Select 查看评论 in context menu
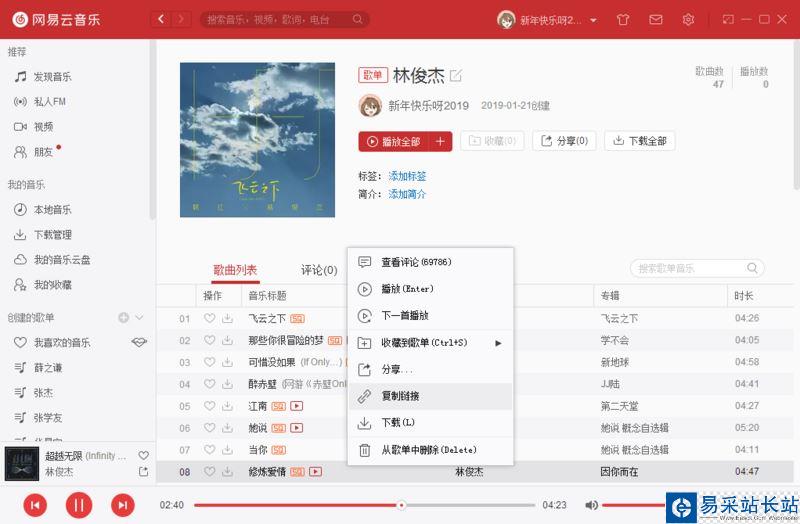Viewport: 800px width, 524px height. pyautogui.click(x=430, y=262)
